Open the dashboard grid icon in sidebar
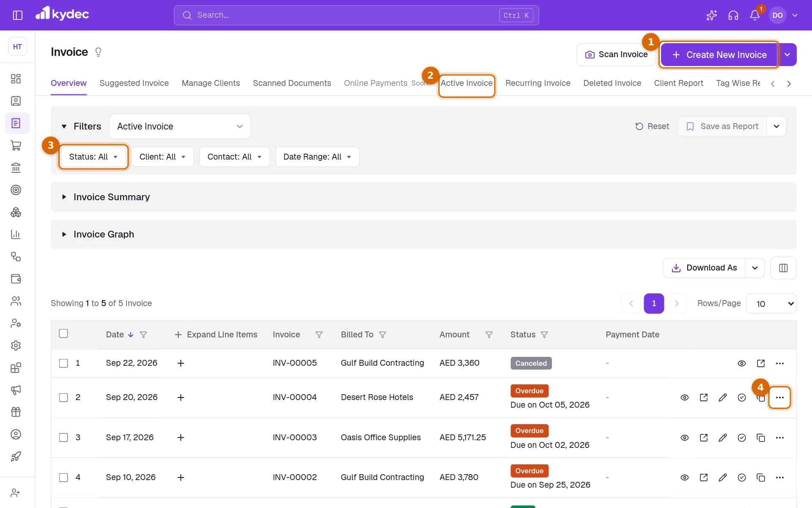Screen dimensions: 812x508 [x=16, y=79]
